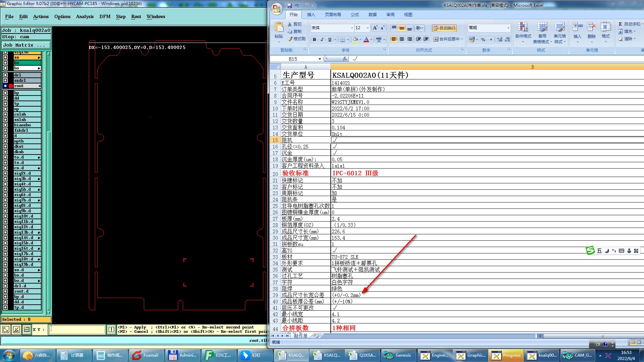The height and width of the screenshot is (362, 644).
Task: Toggle the checkbox for layer ss
Action: tap(5, 57)
